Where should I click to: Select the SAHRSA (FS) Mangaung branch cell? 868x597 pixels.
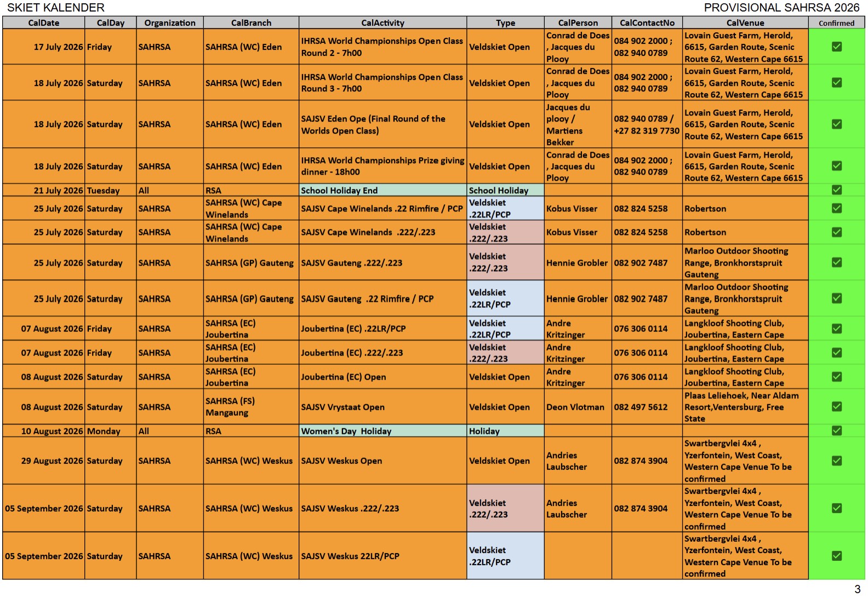coord(251,407)
